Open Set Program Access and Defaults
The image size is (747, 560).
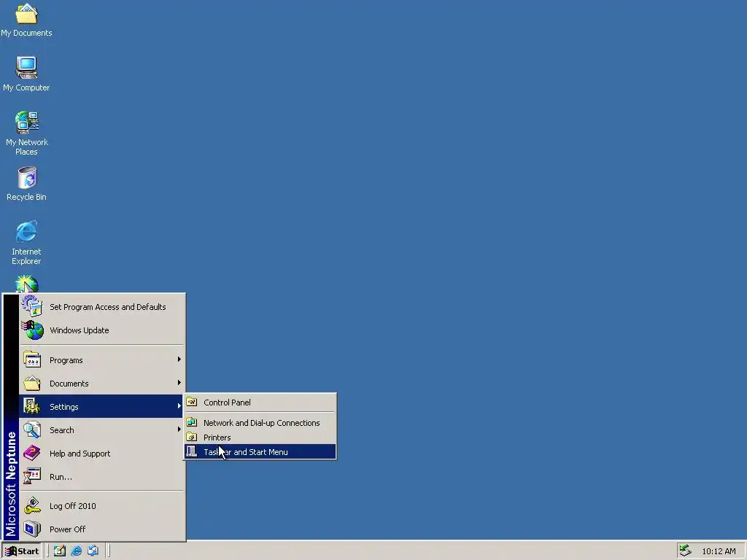[101, 307]
